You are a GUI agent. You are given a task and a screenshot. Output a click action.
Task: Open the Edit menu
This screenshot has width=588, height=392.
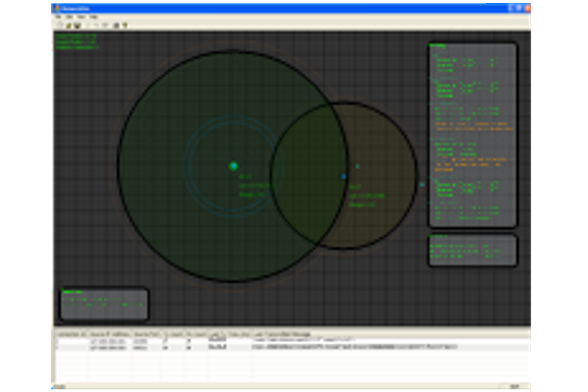pyautogui.click(x=69, y=17)
